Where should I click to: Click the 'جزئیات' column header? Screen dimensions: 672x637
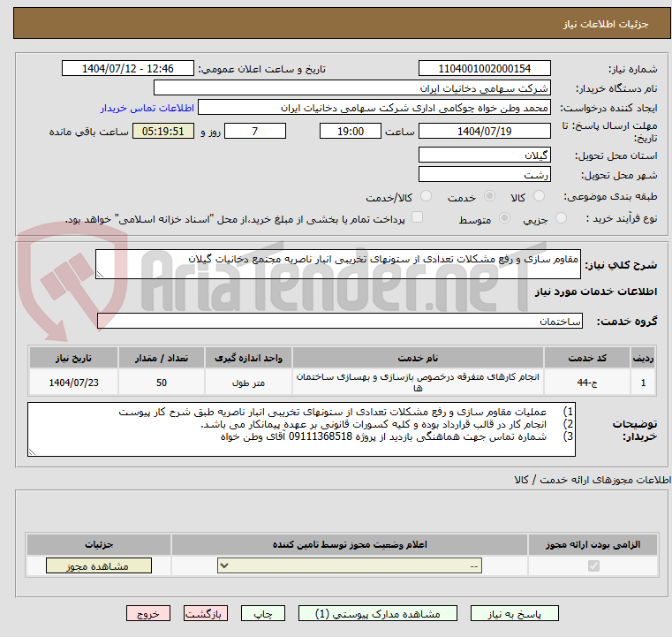pyautogui.click(x=99, y=544)
